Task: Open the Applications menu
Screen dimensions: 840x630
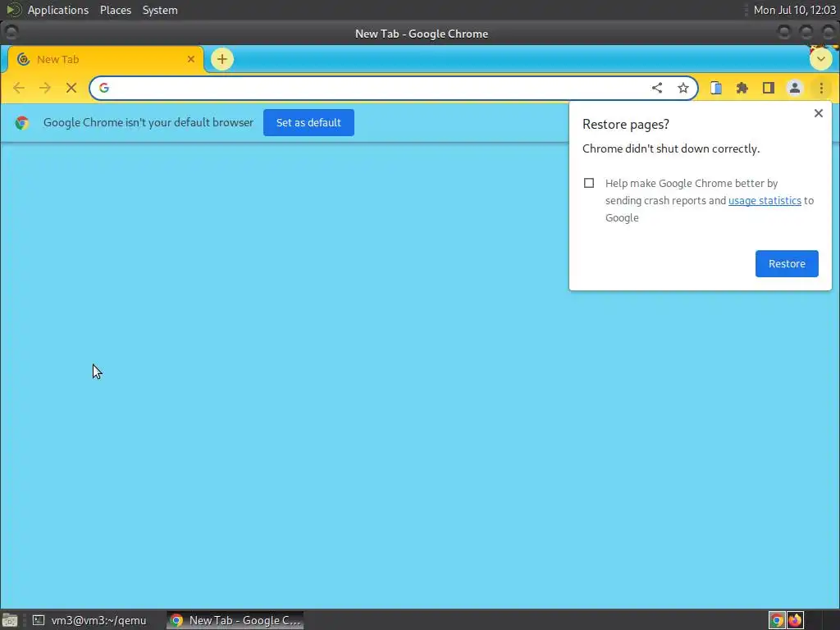Action: (x=58, y=10)
